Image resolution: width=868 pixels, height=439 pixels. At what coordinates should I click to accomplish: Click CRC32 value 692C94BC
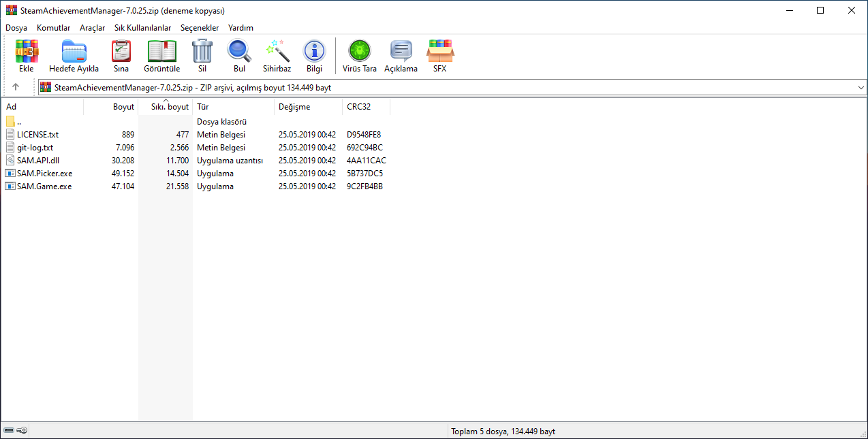(x=365, y=148)
